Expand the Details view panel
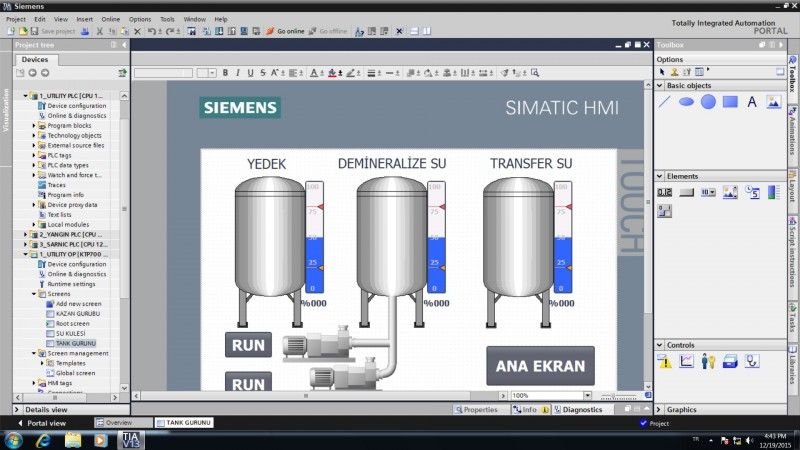 click(x=17, y=409)
